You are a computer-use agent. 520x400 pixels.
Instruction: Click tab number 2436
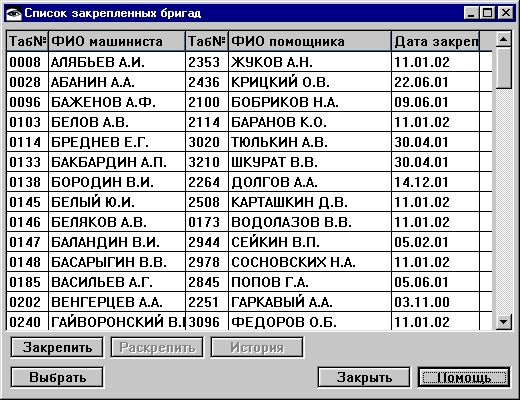point(204,82)
